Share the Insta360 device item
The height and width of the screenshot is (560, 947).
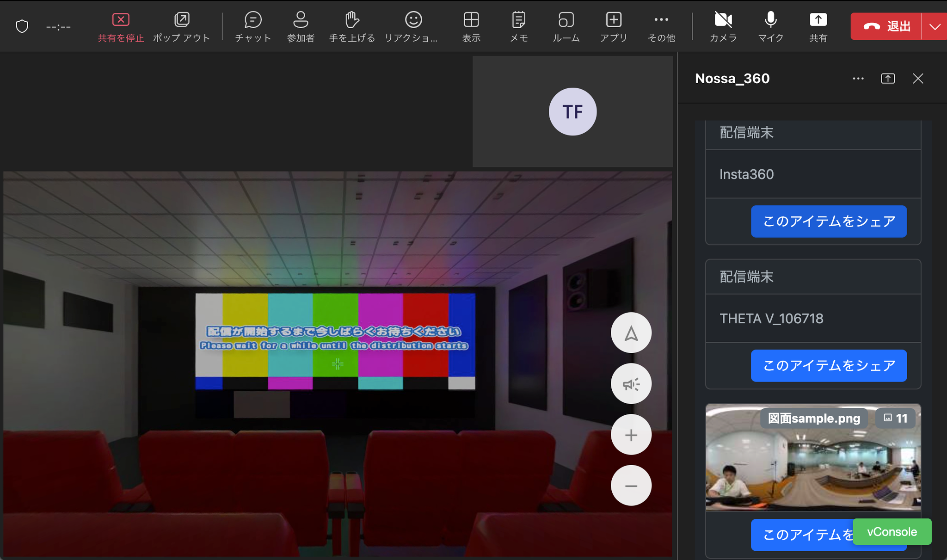828,222
